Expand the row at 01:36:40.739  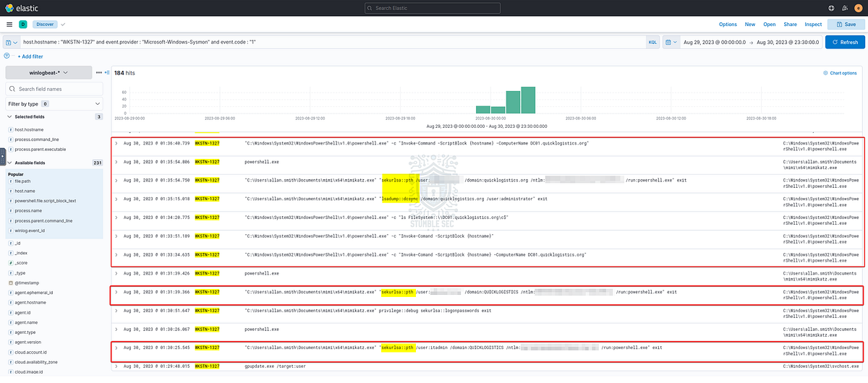[116, 143]
